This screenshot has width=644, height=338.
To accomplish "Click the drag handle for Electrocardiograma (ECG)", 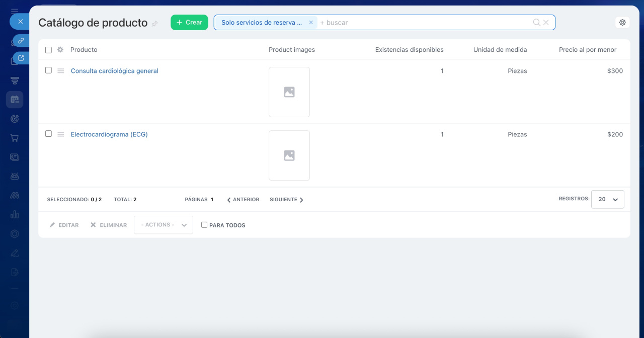I will [x=60, y=134].
